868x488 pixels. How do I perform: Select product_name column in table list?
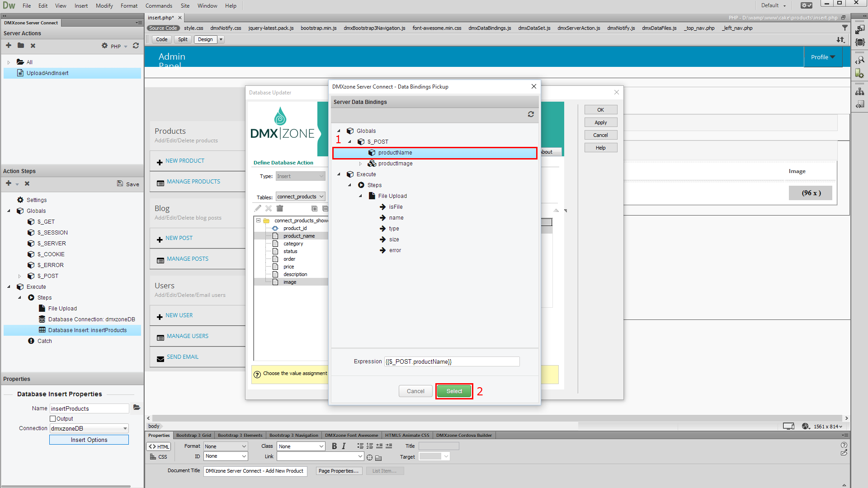(299, 236)
